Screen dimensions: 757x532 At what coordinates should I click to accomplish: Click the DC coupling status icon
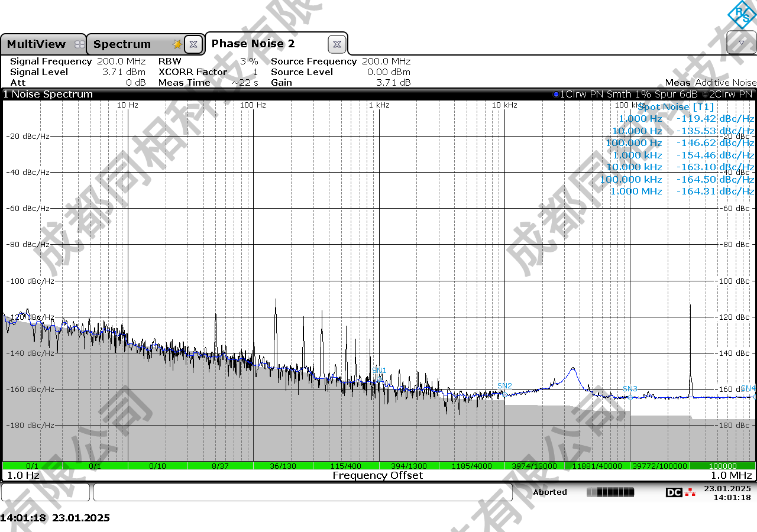click(674, 492)
